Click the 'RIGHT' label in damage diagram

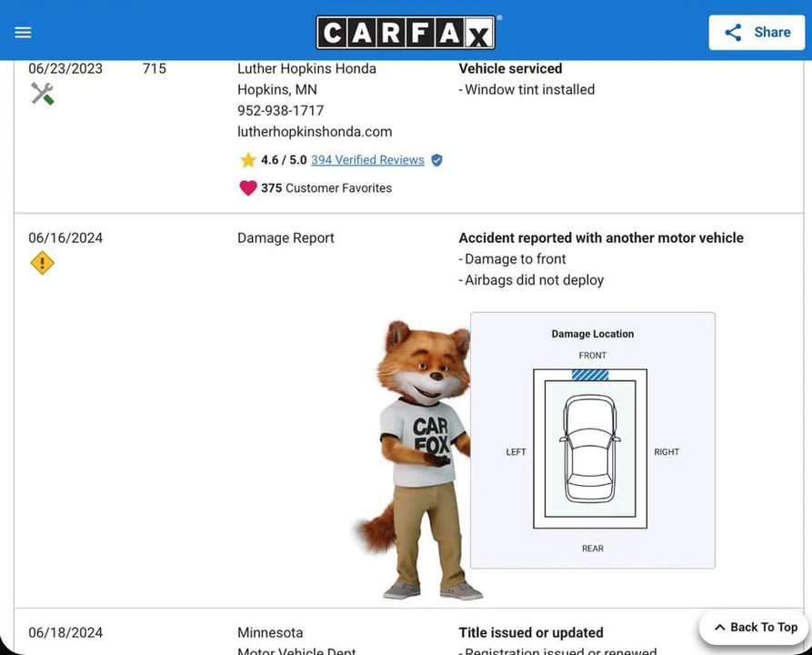click(667, 452)
